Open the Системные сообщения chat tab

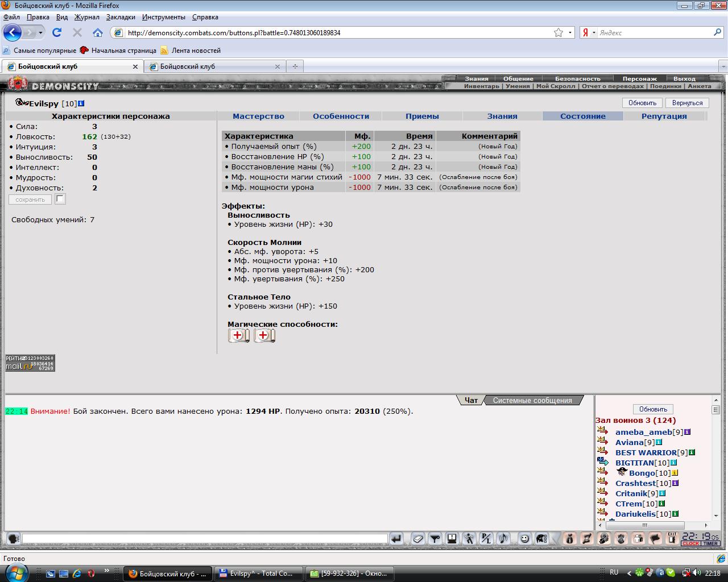pyautogui.click(x=532, y=400)
